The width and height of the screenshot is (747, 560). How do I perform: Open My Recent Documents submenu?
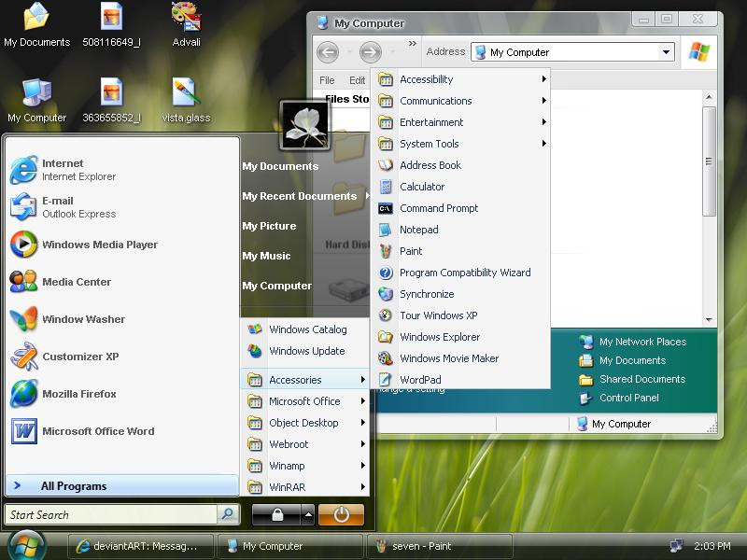(305, 196)
